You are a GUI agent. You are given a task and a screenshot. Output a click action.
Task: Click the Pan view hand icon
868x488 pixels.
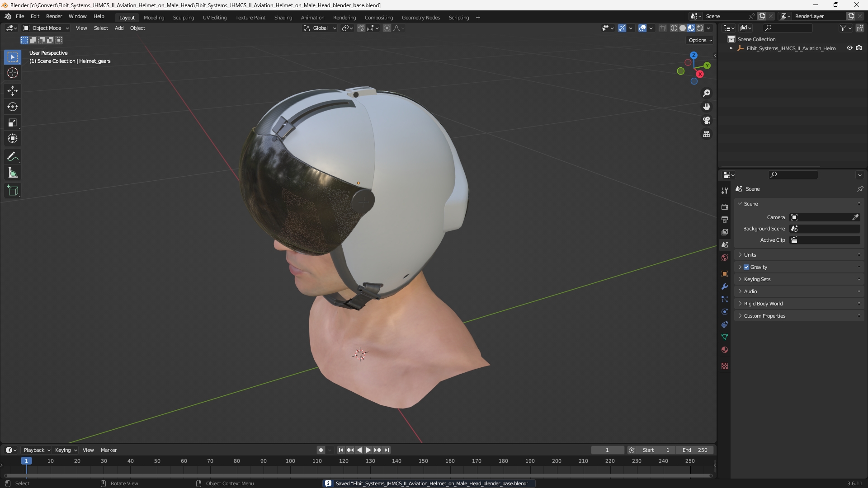(707, 107)
